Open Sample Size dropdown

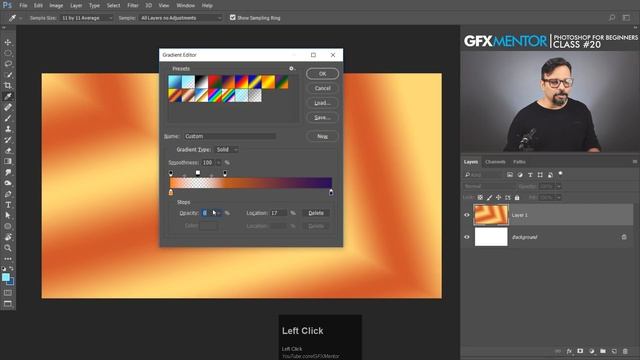tap(87, 18)
